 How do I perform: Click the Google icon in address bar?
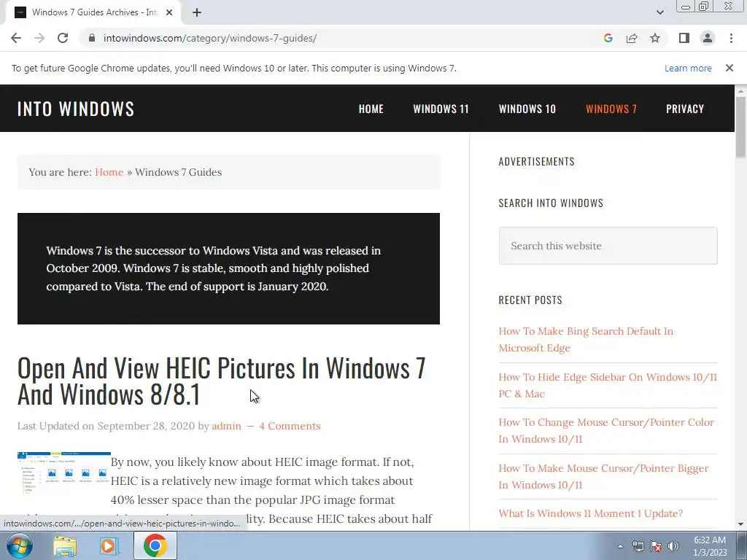pyautogui.click(x=608, y=38)
